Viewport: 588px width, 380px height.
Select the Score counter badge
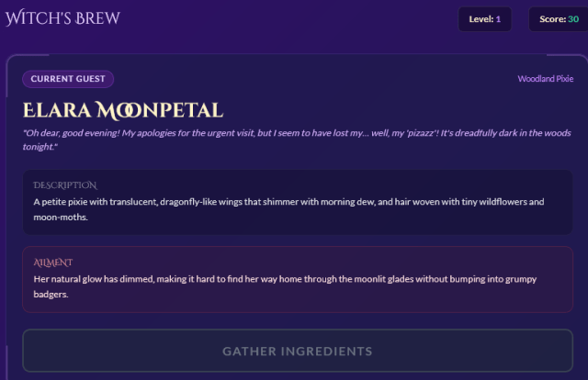click(x=558, y=18)
